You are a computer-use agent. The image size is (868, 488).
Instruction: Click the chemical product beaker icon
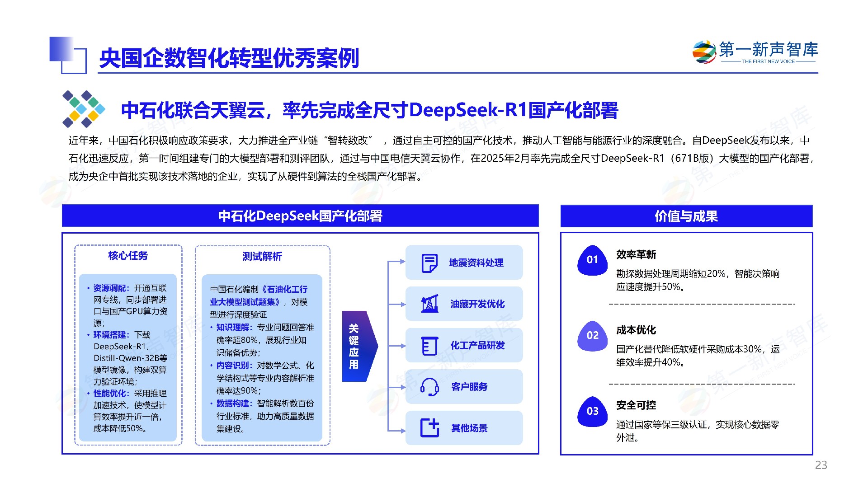tap(429, 346)
